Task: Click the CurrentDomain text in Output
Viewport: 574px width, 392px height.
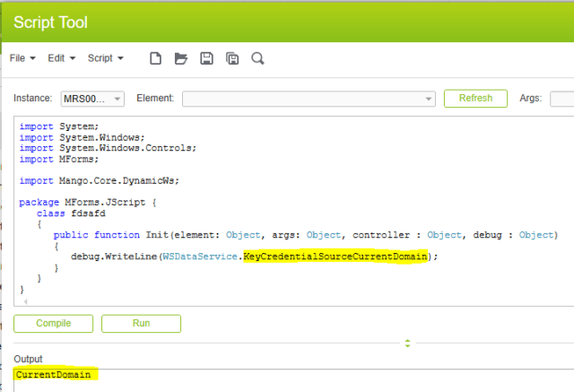Action: (x=53, y=374)
